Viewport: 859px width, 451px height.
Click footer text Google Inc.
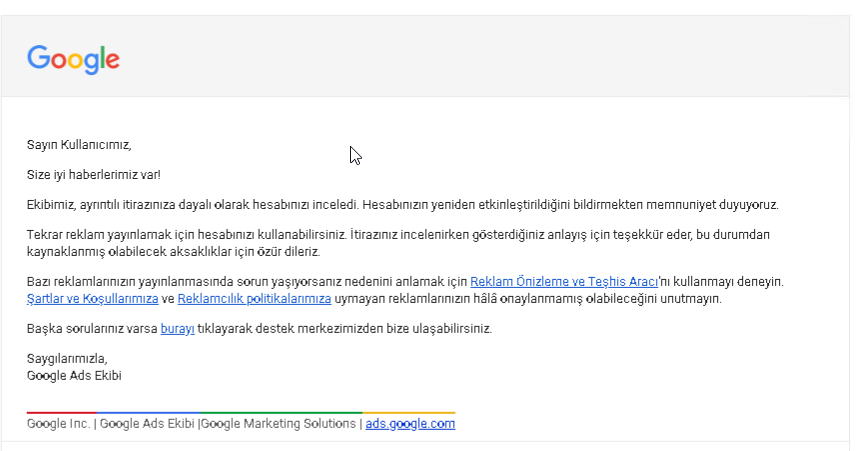(x=59, y=424)
